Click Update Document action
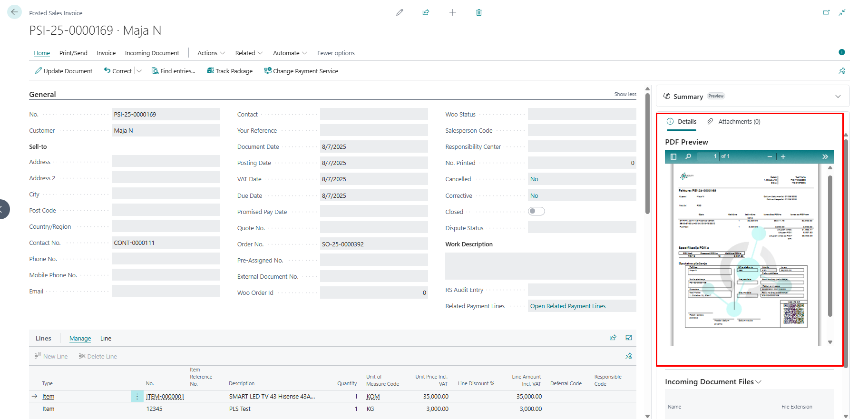 tap(64, 71)
